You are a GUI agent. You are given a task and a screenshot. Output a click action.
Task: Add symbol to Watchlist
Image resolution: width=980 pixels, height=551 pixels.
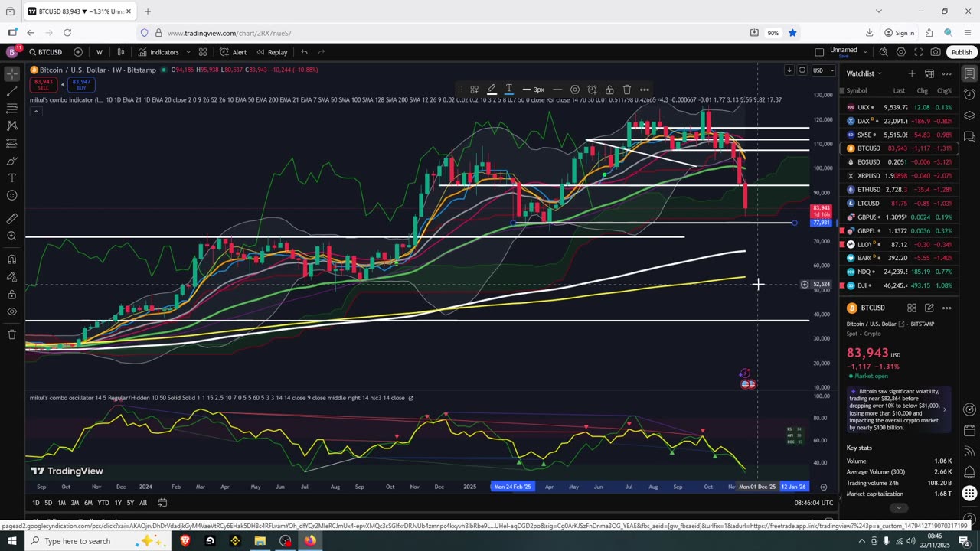[911, 73]
